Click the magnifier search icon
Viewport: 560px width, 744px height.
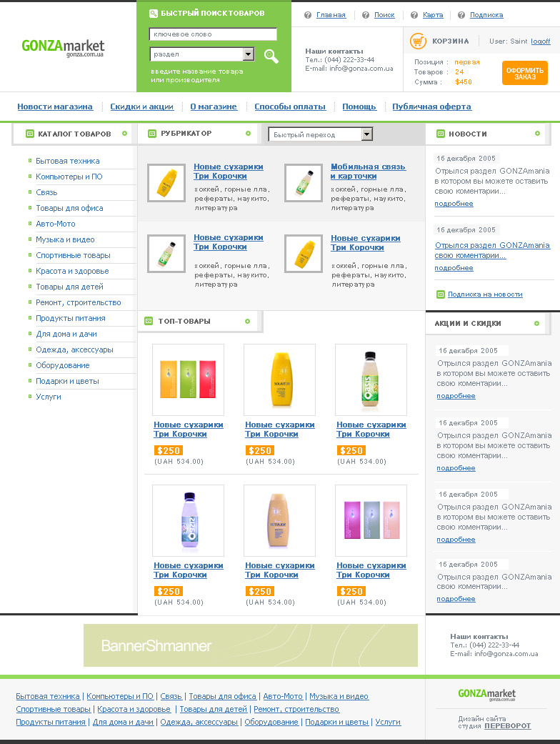coord(271,56)
